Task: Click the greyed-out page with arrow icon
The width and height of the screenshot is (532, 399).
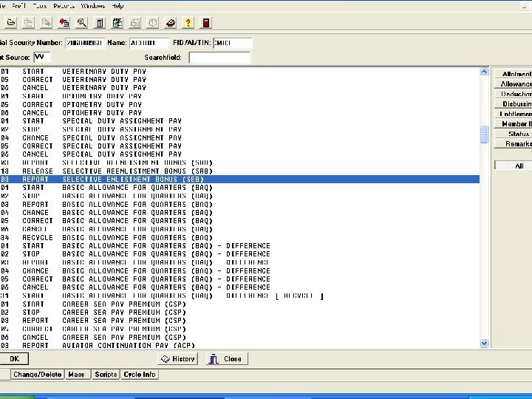Action: tap(46, 23)
